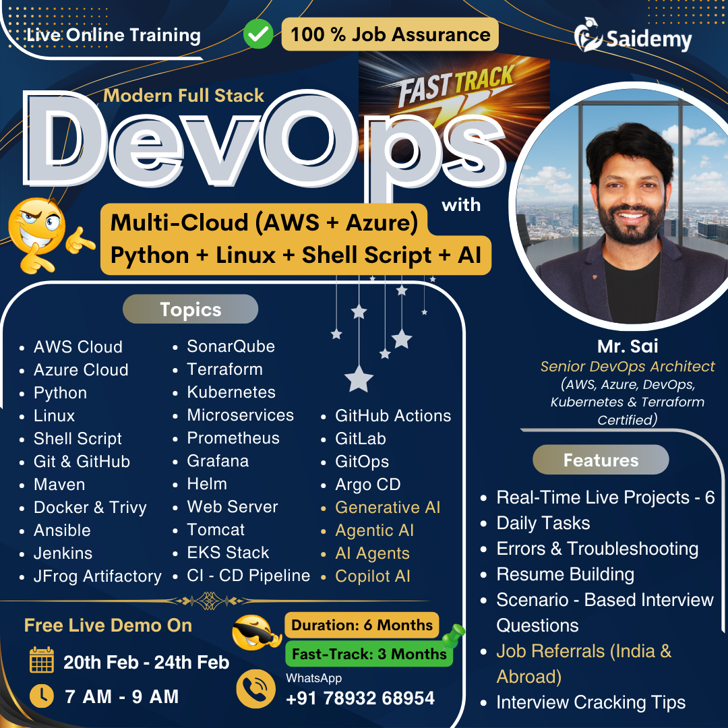Image resolution: width=728 pixels, height=728 pixels.
Task: Click the SonarQube topic
Action: (x=231, y=346)
